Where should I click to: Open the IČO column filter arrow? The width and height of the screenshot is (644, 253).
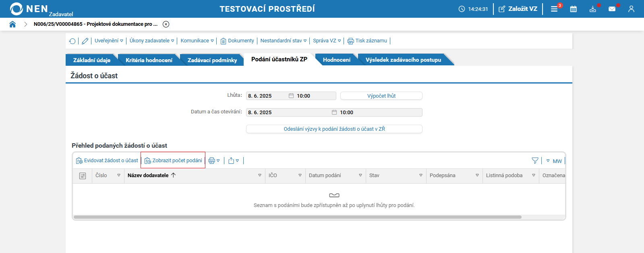pos(300,175)
